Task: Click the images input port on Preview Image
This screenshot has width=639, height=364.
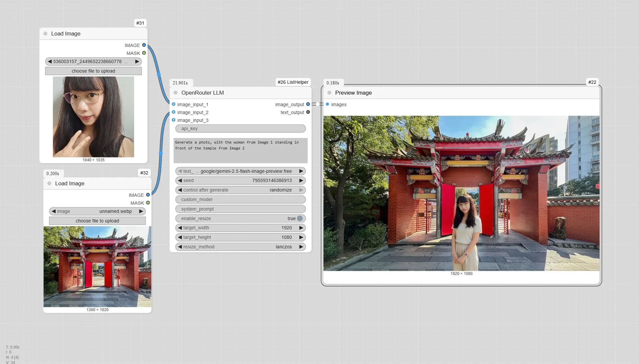Action: pos(327,104)
